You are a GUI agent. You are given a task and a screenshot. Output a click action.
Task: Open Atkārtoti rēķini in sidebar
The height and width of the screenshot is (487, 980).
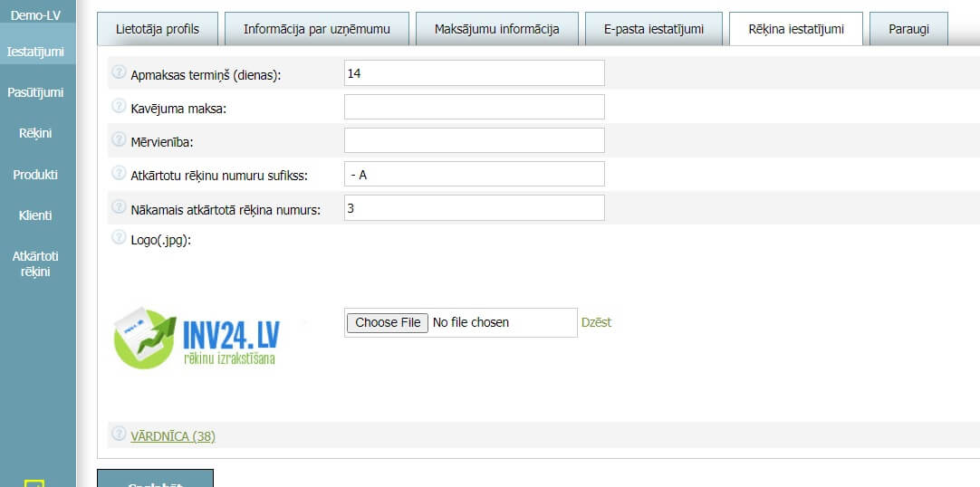coord(35,264)
